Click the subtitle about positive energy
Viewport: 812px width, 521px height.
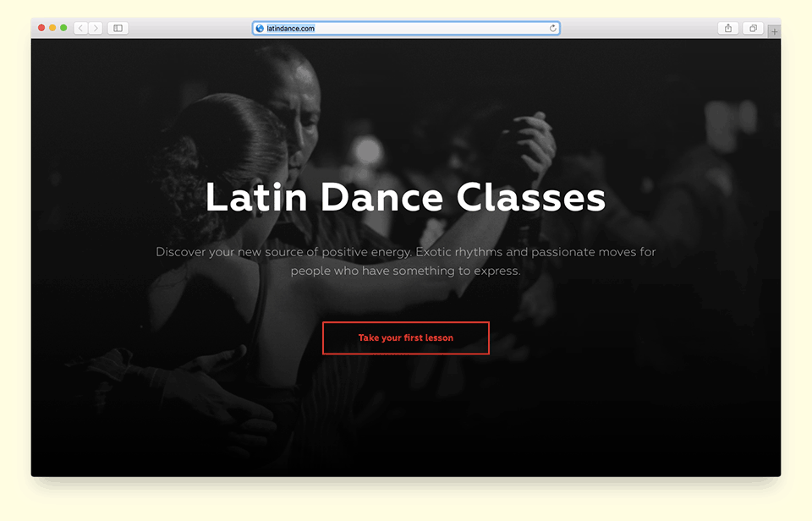(x=406, y=260)
